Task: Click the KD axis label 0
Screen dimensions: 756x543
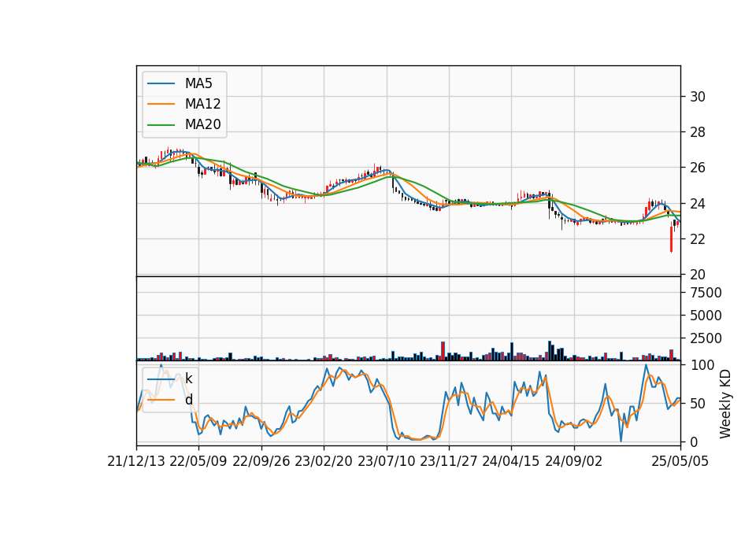Action: coord(693,441)
